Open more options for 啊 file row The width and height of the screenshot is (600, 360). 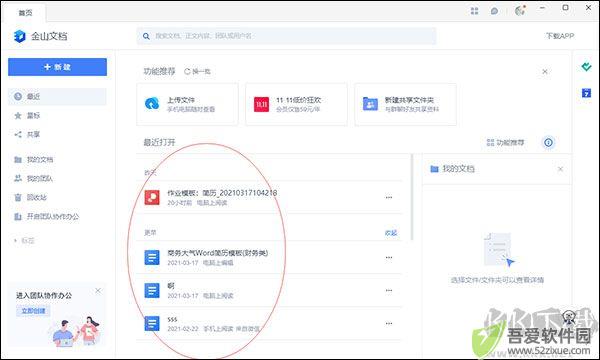click(x=389, y=290)
